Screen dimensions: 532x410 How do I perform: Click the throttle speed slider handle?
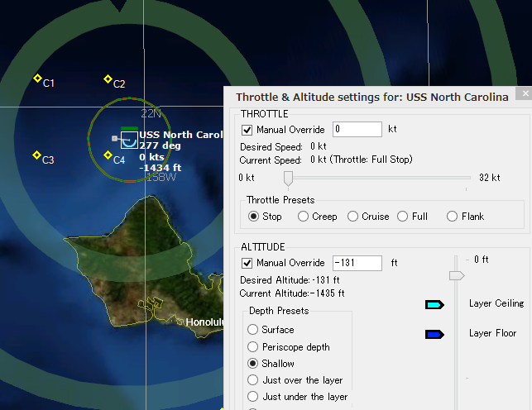tap(288, 179)
